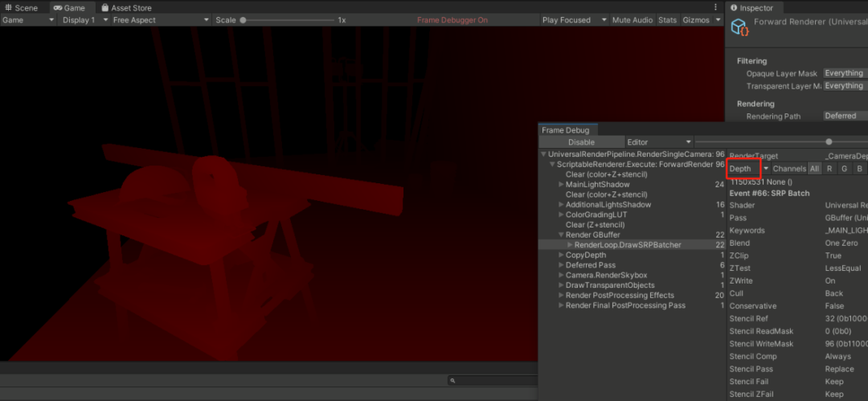The height and width of the screenshot is (401, 868).
Task: Open the Gizmos menu button
Action: (699, 20)
